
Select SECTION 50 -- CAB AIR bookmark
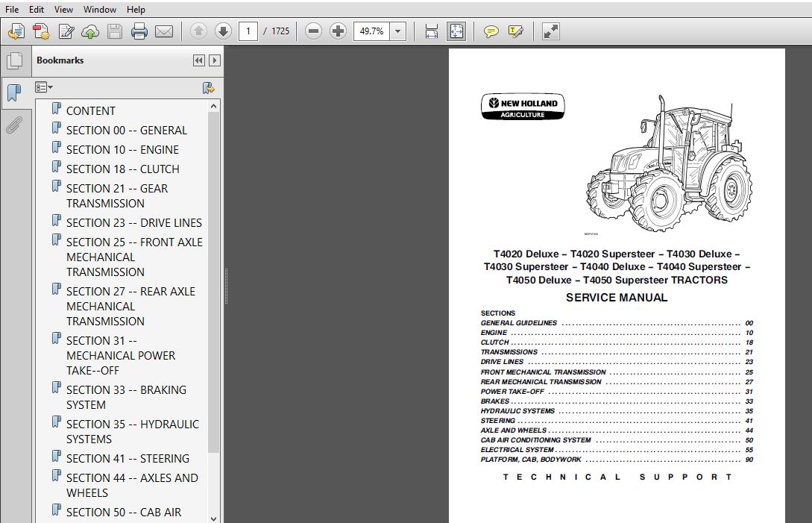tap(124, 512)
